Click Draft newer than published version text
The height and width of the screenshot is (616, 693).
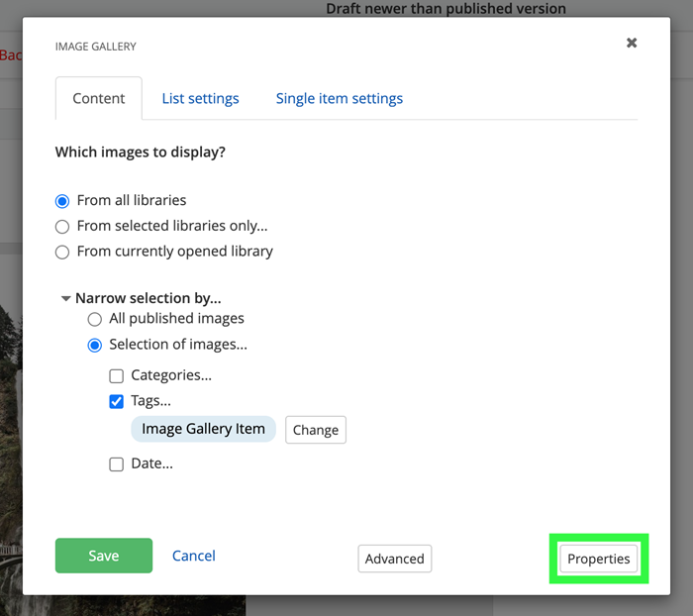pyautogui.click(x=445, y=8)
